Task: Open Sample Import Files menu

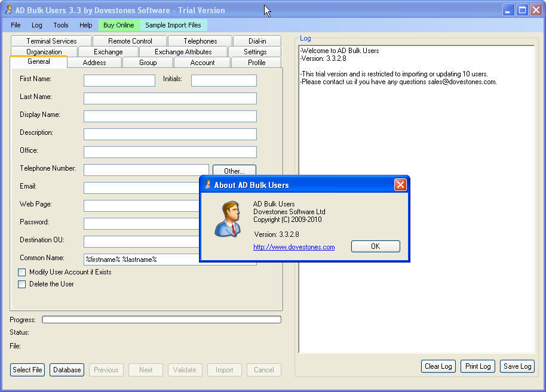Action: tap(173, 25)
